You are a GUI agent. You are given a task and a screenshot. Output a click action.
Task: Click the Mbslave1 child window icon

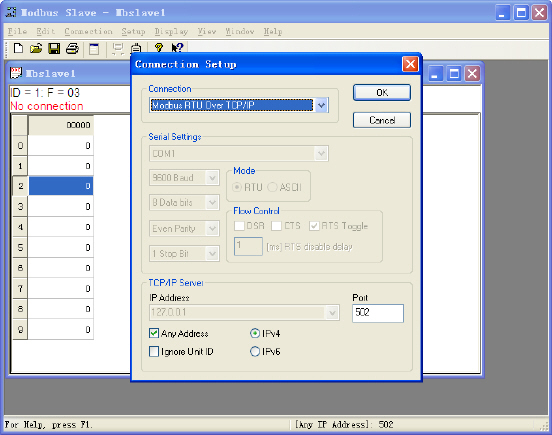[x=16, y=73]
